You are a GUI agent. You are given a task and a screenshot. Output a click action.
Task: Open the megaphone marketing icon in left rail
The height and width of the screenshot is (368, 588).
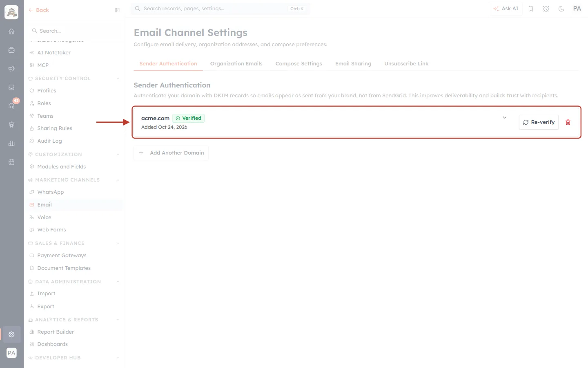pos(11,69)
